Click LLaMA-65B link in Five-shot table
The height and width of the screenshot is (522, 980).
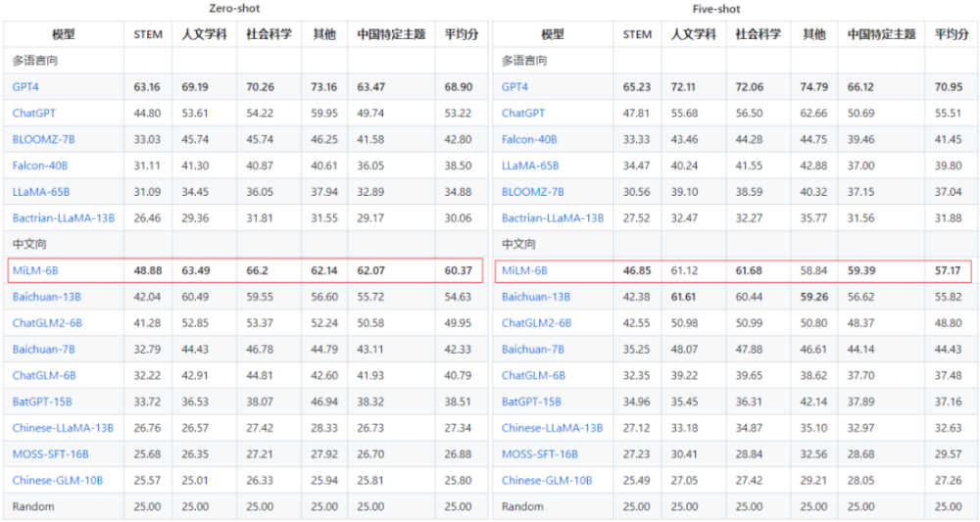pos(530,166)
